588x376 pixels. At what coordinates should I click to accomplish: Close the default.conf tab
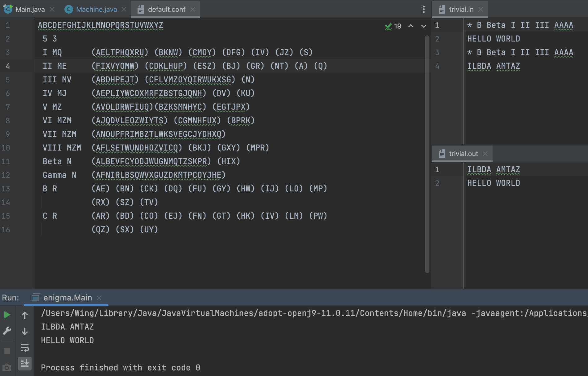coord(193,9)
